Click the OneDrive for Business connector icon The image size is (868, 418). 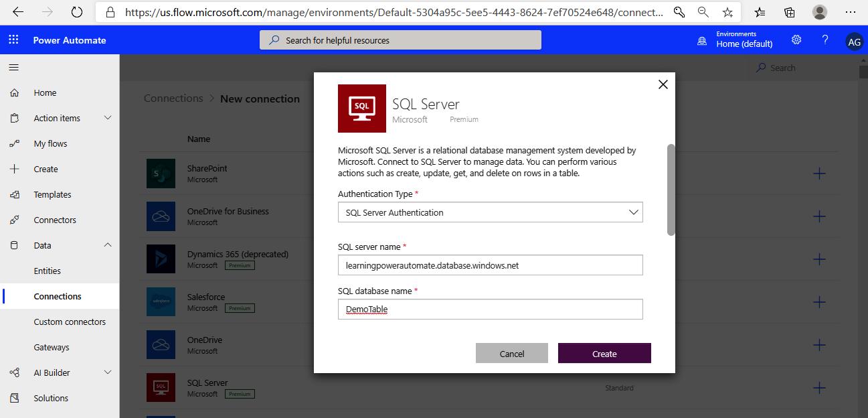[161, 216]
